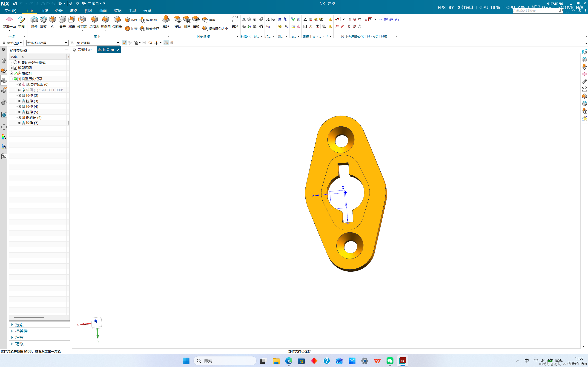Viewport: 588px width, 367px height.
Task: Open the 无选择过滤器 dropdown
Action: tap(47, 43)
